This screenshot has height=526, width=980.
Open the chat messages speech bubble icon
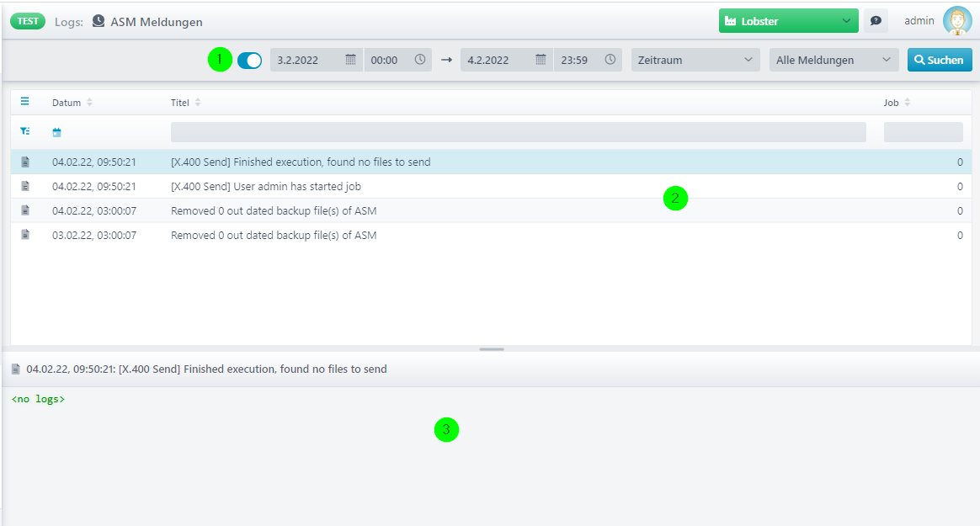(x=876, y=21)
